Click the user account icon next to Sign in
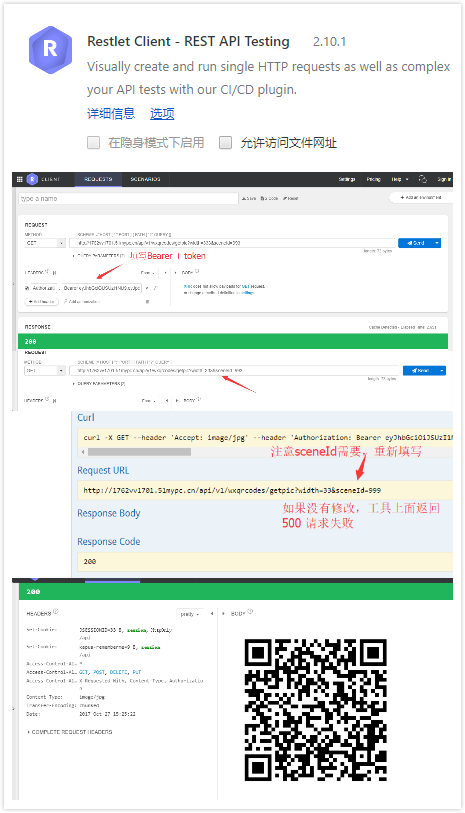This screenshot has width=465, height=813. 422,179
